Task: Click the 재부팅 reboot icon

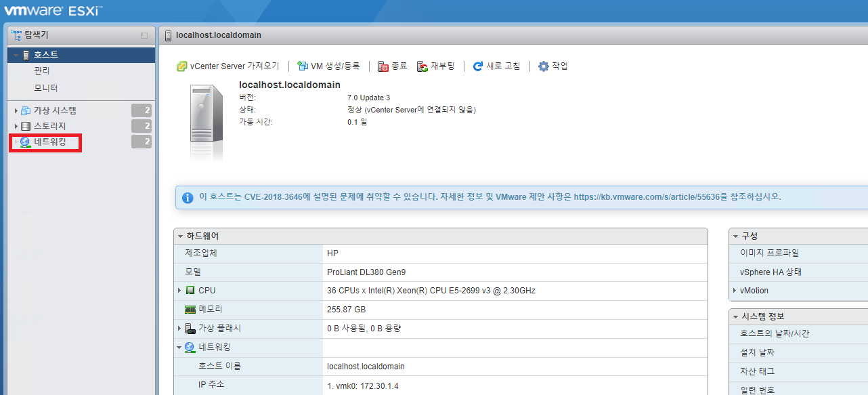Action: [x=422, y=66]
